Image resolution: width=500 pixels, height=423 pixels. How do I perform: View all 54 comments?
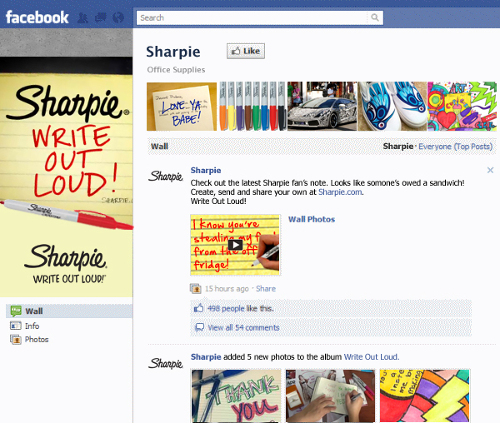pyautogui.click(x=243, y=328)
